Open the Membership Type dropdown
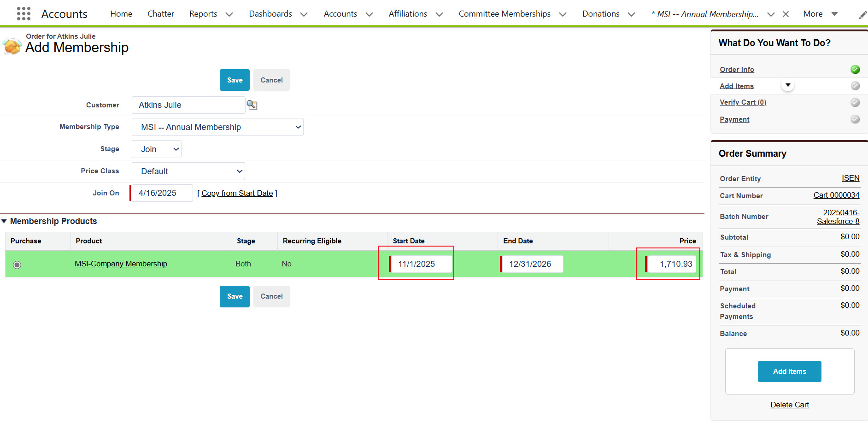 click(217, 127)
